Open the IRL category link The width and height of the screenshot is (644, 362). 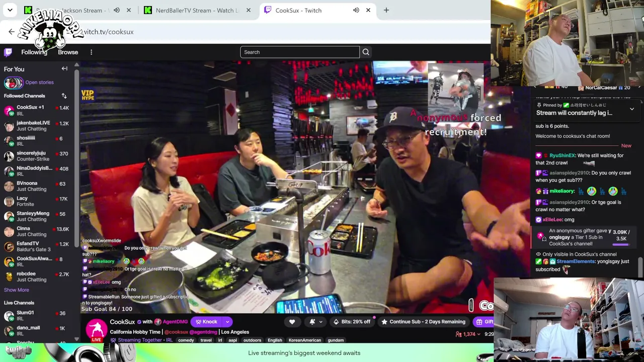(x=169, y=340)
